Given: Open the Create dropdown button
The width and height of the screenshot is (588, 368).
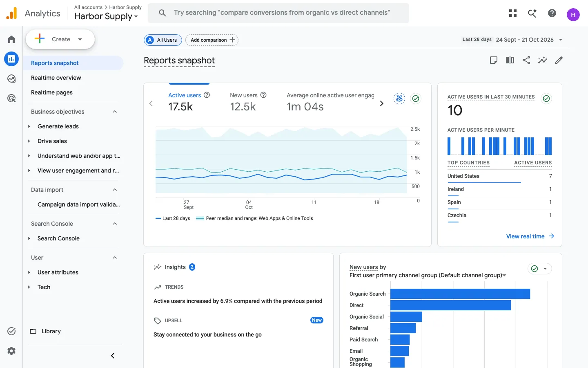Looking at the screenshot, I should [x=60, y=39].
